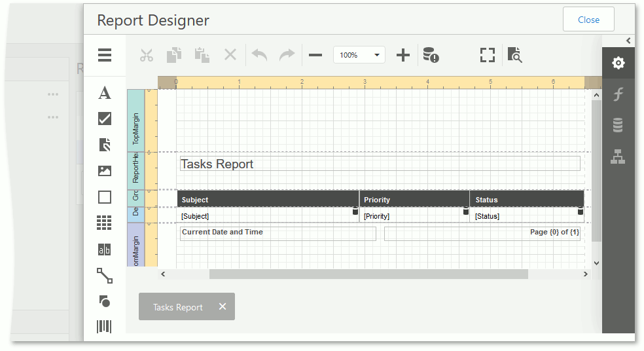Click the horizontal scrollbar right arrow
Image resolution: width=644 pixels, height=351 pixels.
tap(586, 274)
